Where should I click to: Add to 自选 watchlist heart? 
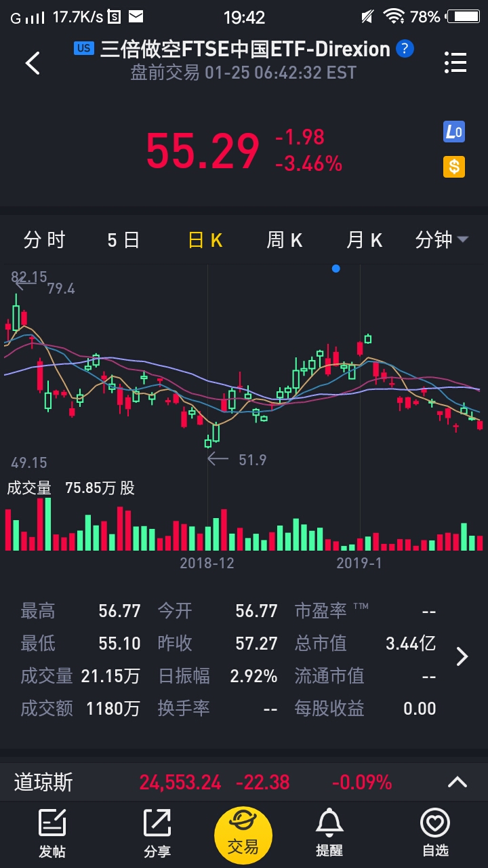coord(435,834)
